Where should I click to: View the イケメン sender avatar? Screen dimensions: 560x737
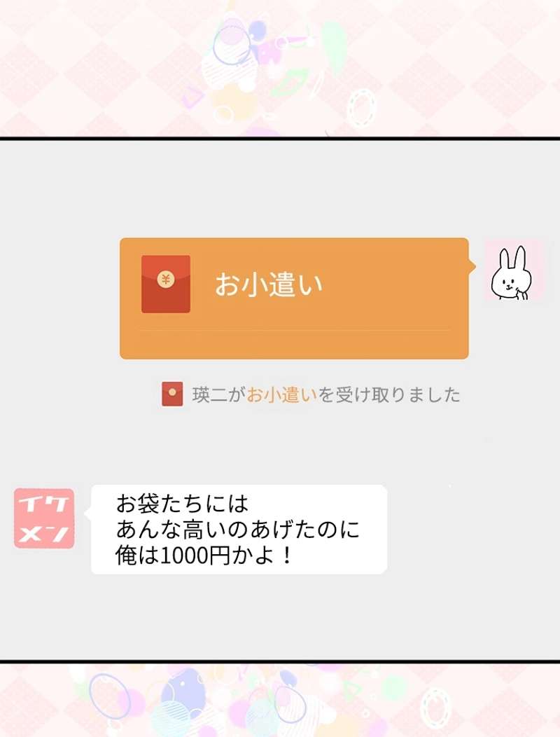[x=44, y=518]
